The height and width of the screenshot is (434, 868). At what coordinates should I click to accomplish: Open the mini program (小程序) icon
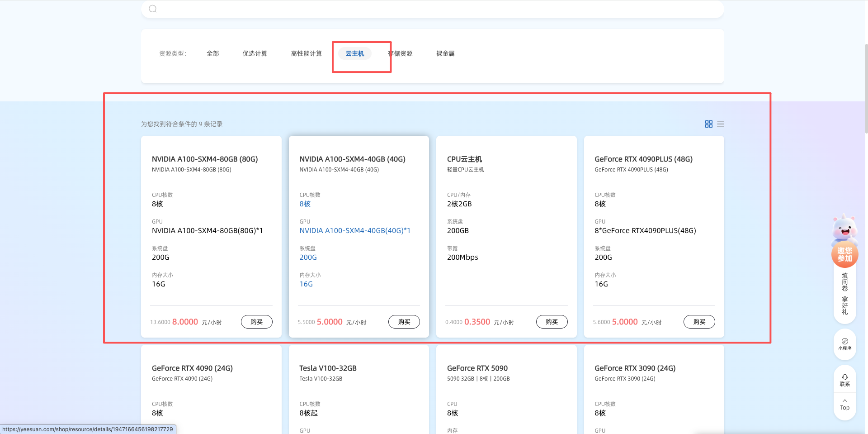(844, 344)
